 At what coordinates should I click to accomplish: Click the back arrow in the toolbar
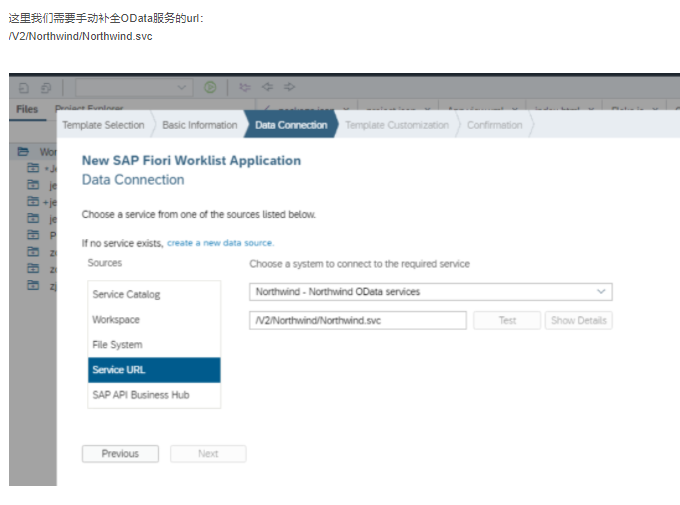click(268, 87)
